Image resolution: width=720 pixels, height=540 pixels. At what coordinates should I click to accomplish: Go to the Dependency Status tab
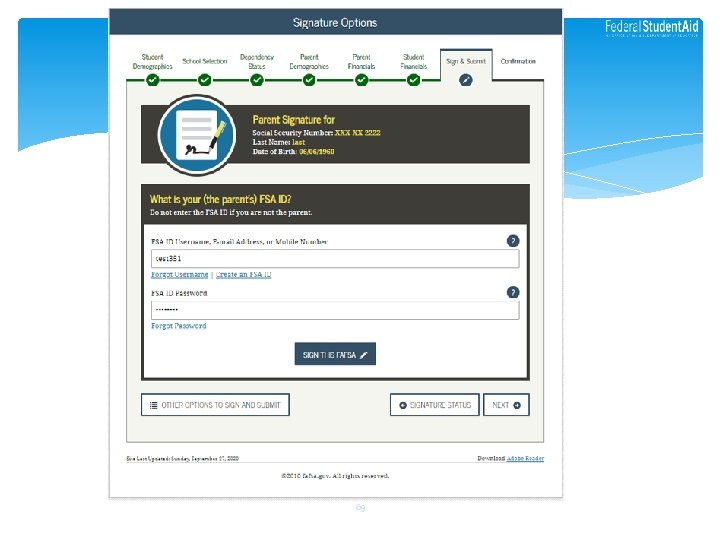point(257,62)
